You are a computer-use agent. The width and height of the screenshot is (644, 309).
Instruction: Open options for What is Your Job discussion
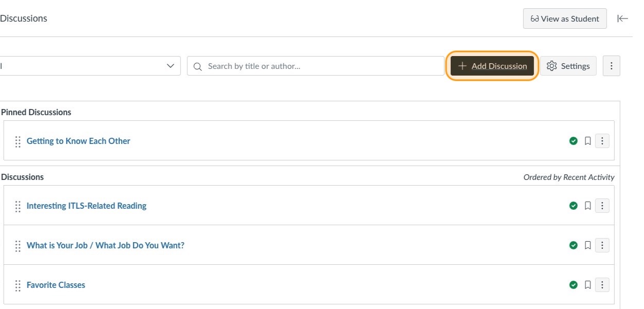point(602,245)
